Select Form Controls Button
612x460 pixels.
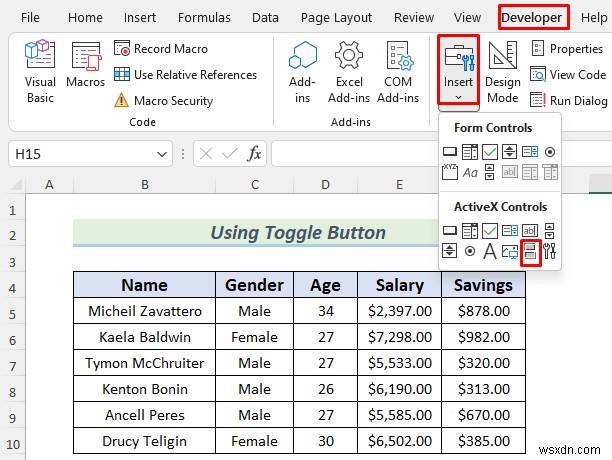coord(450,152)
